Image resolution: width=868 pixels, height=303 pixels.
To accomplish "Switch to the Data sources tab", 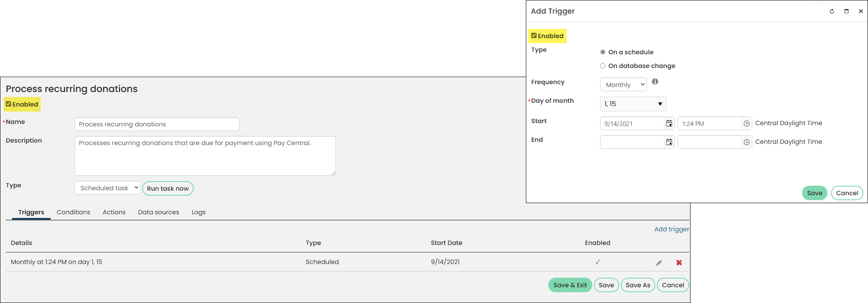I will click(x=158, y=212).
